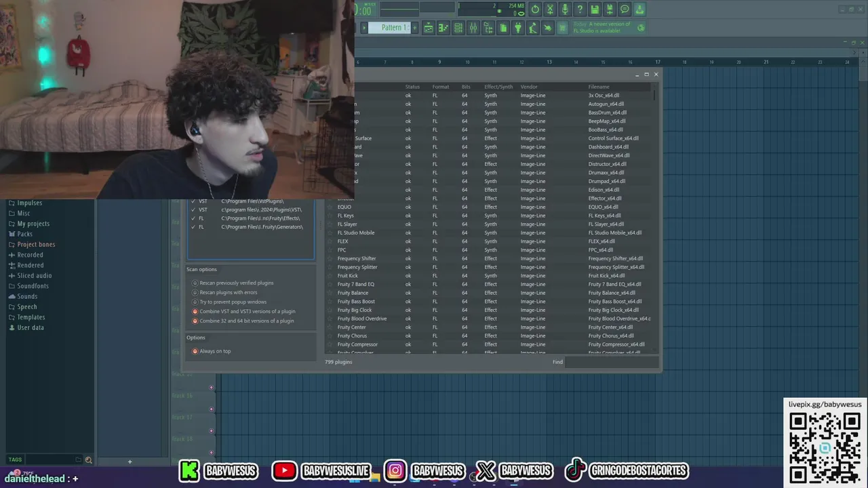Open the plugin picker plug icon
Viewport: 868px width, 488px height.
tap(518, 28)
